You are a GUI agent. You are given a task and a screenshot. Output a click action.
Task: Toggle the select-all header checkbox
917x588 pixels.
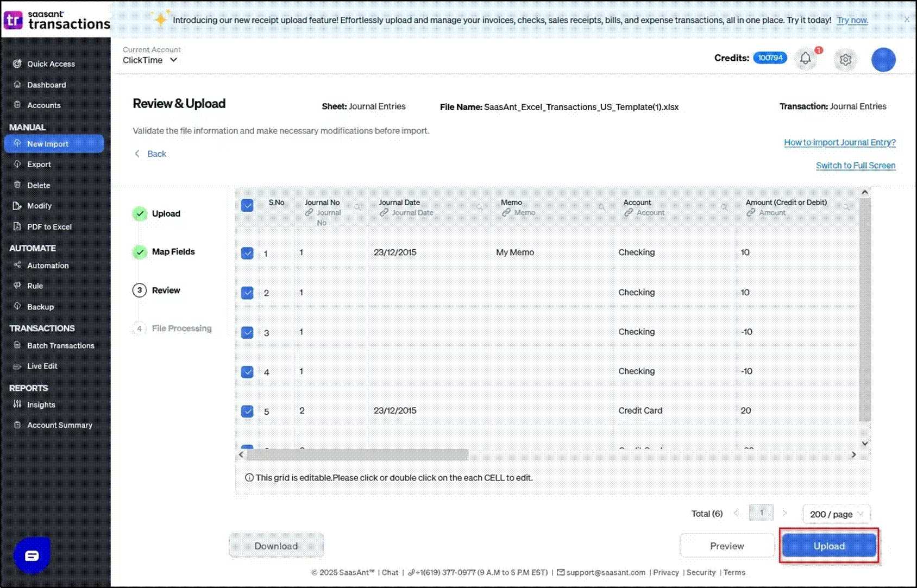[x=247, y=205]
